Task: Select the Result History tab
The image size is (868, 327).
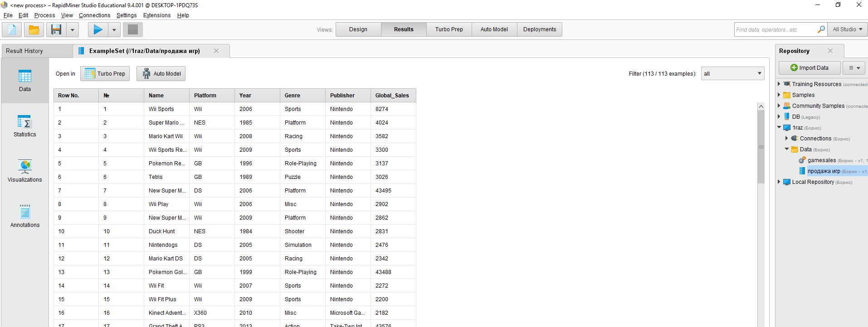Action: pos(37,51)
